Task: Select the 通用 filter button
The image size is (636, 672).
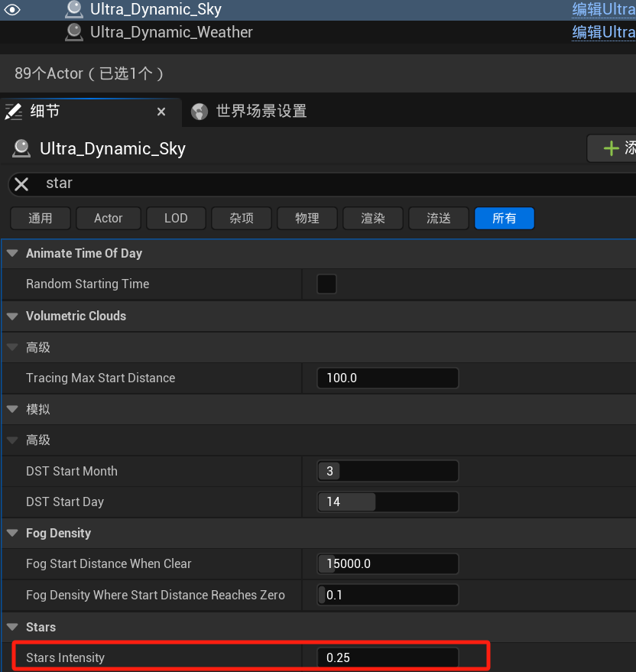Action: click(41, 219)
